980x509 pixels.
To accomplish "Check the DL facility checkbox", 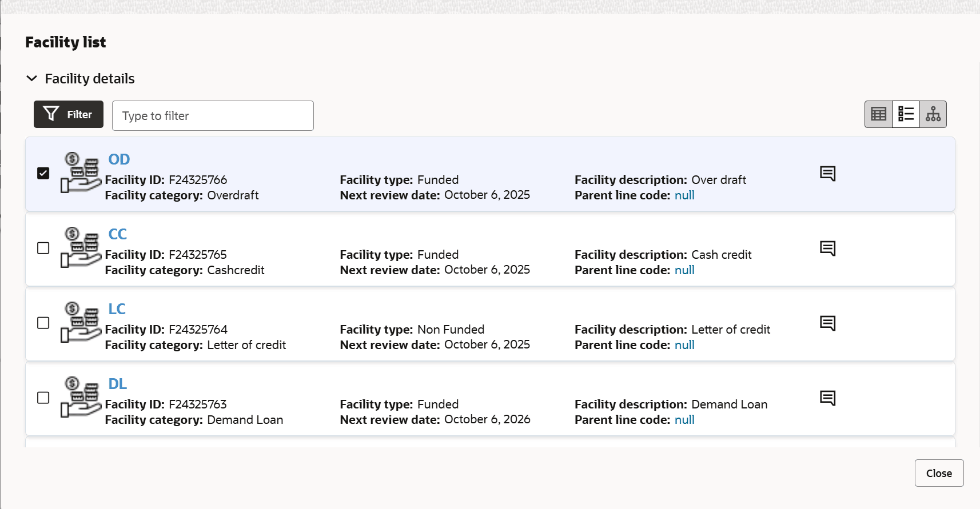I will click(x=43, y=398).
